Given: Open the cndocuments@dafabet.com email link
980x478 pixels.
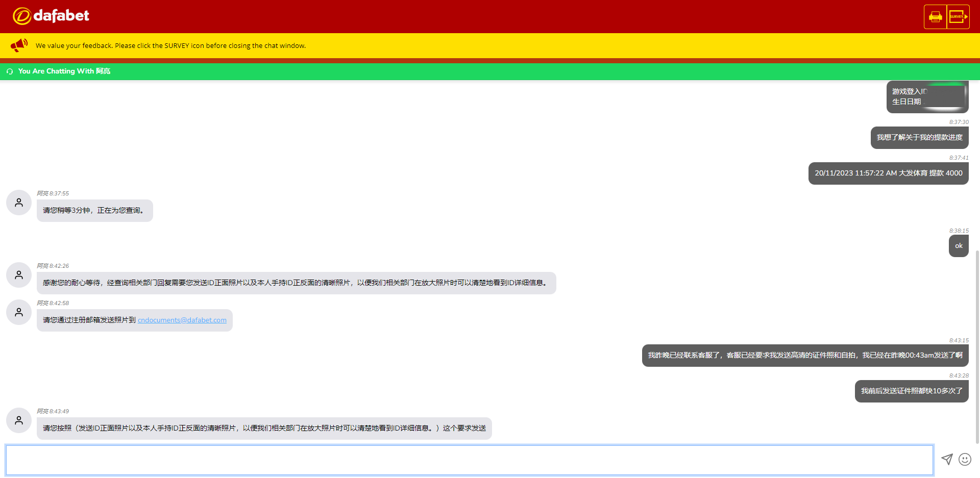Looking at the screenshot, I should pyautogui.click(x=182, y=320).
